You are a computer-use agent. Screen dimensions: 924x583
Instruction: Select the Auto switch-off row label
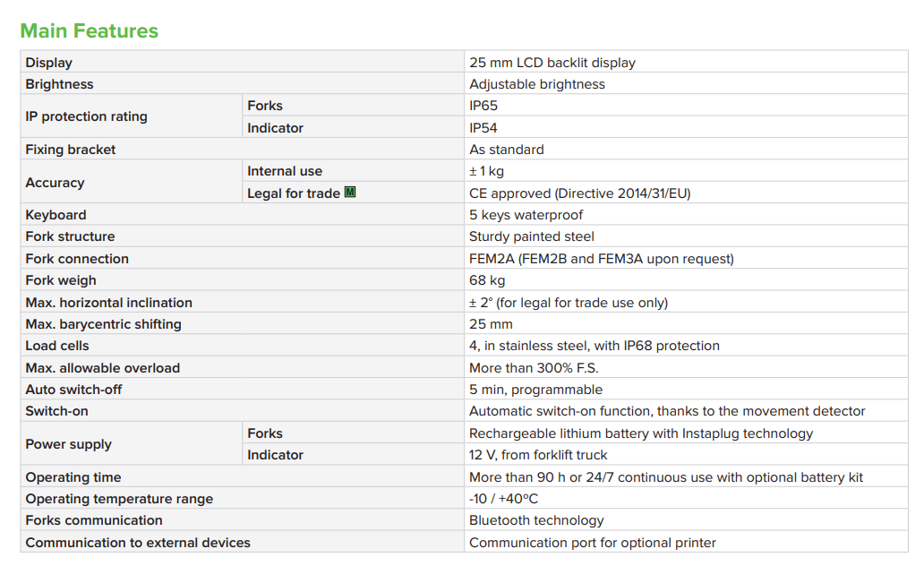click(x=73, y=390)
